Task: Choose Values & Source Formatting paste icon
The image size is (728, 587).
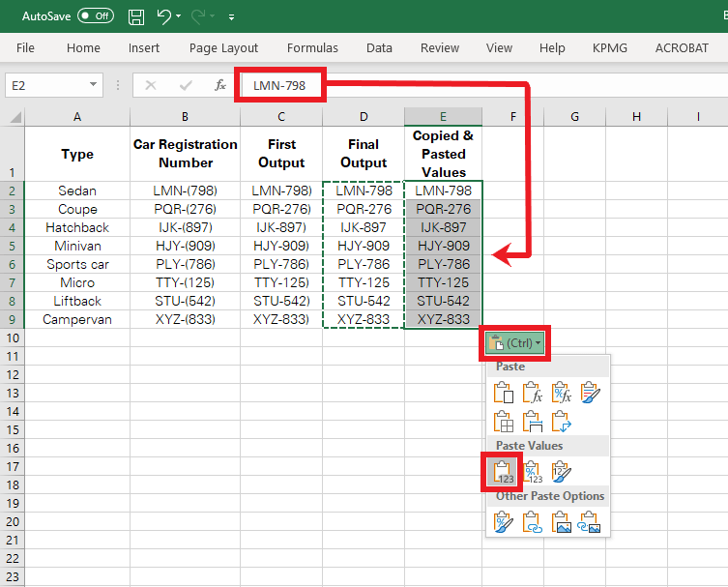Action: 561,472
